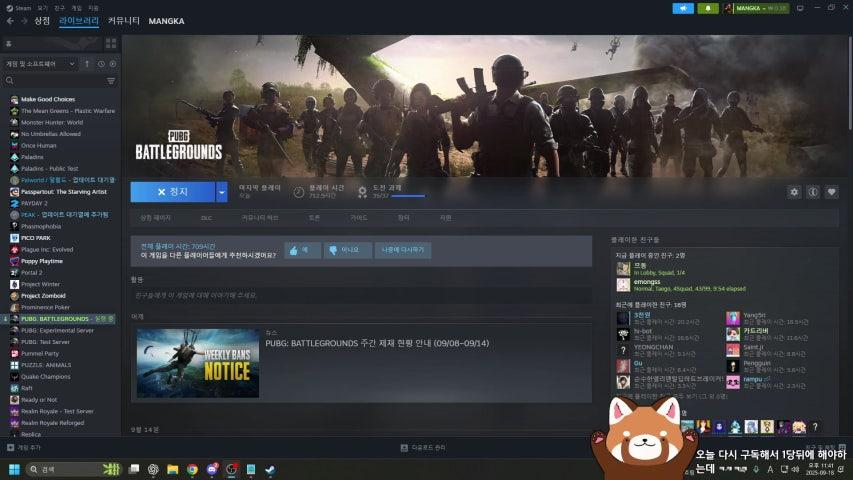The image size is (853, 480).
Task: Open friend rampu in recent players
Action: pyautogui.click(x=752, y=379)
